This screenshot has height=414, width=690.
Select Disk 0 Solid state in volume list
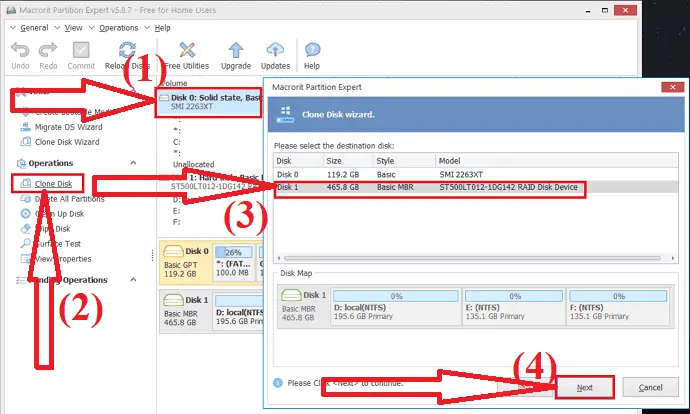pyautogui.click(x=210, y=102)
